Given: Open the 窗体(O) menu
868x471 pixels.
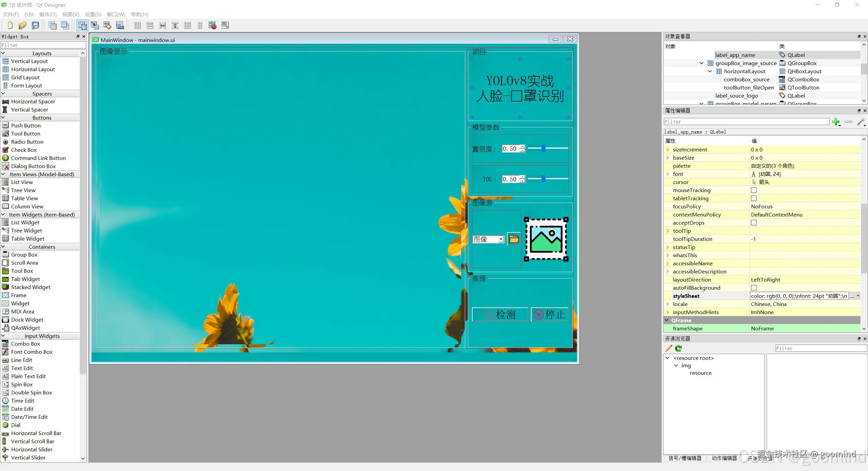Looking at the screenshot, I should tap(48, 14).
